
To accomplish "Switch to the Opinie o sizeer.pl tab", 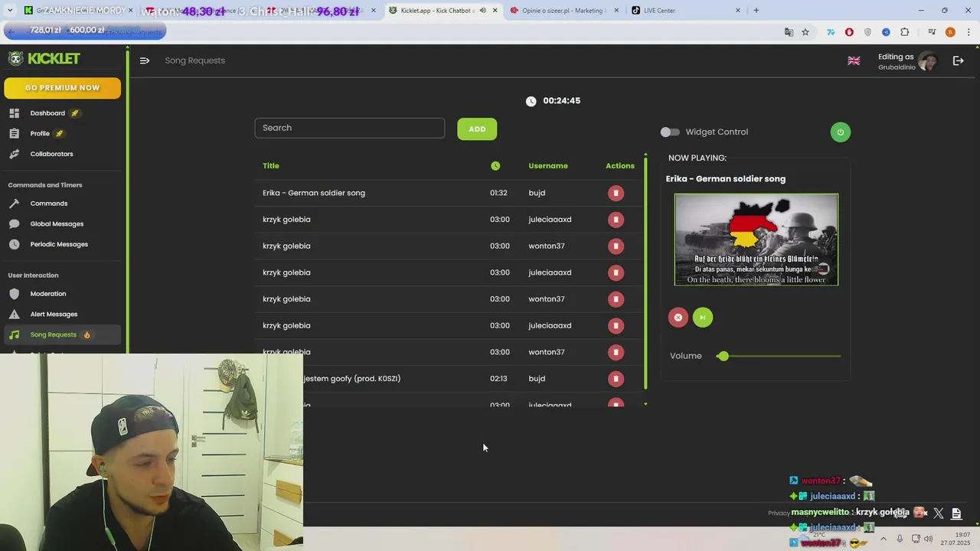I will (x=563, y=11).
